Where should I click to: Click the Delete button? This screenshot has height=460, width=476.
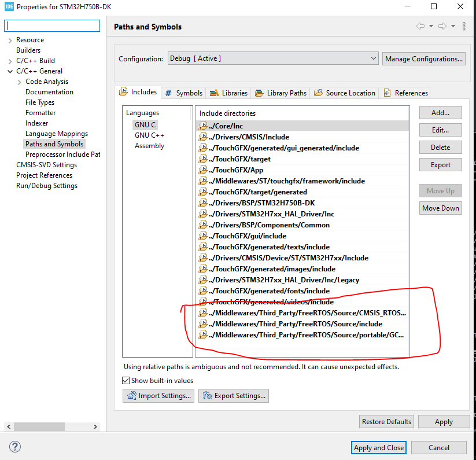click(x=441, y=148)
